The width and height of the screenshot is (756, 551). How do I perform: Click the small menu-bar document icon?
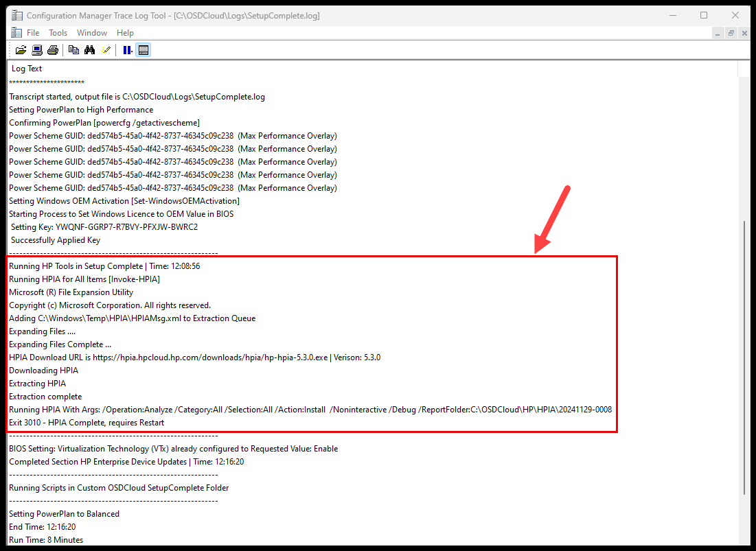(15, 32)
